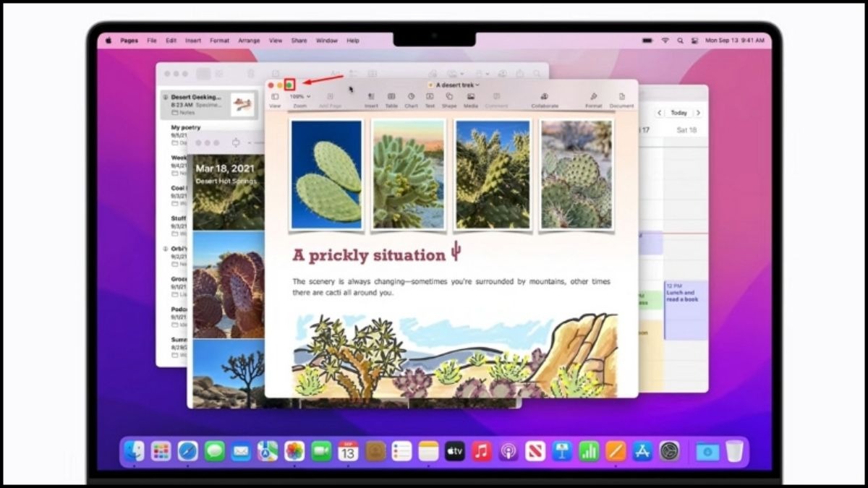This screenshot has height=488, width=868.
Task: Open Calendar from the Dock
Action: pos(348,451)
